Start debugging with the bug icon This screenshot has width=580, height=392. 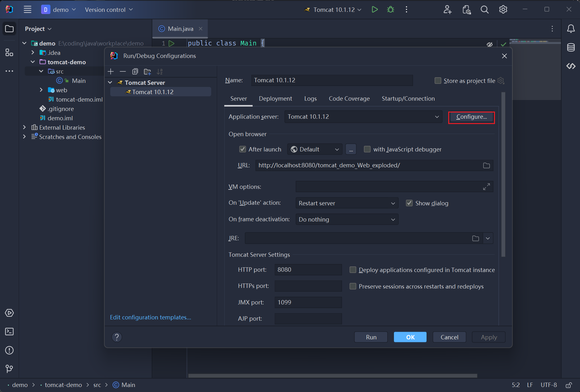pyautogui.click(x=391, y=10)
